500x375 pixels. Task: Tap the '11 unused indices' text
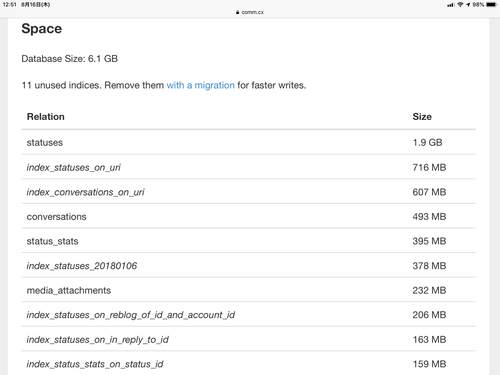coord(61,85)
